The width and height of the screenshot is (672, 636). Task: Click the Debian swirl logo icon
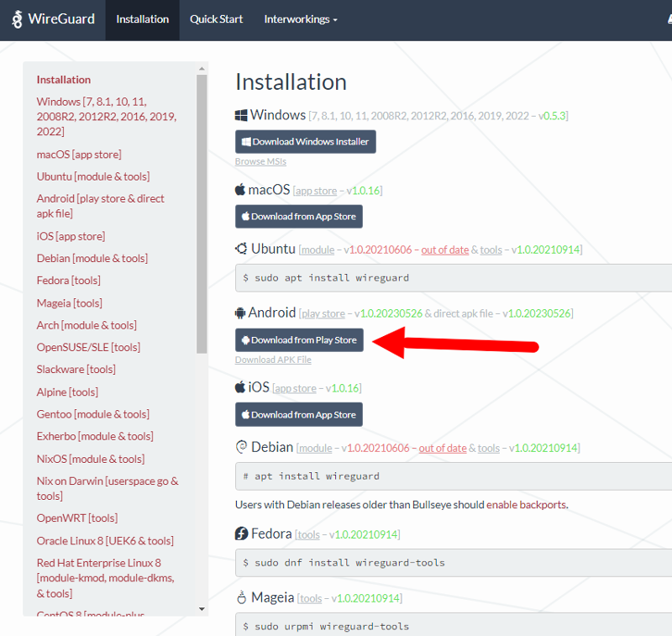[x=241, y=447]
